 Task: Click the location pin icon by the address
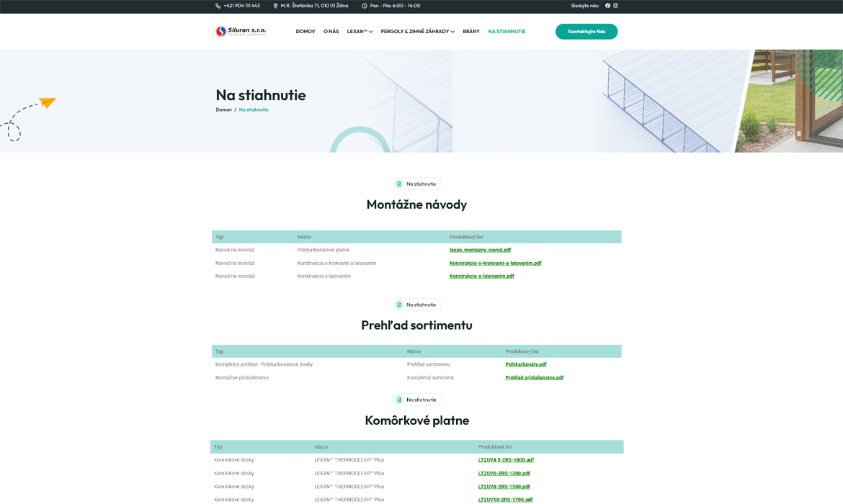click(275, 6)
